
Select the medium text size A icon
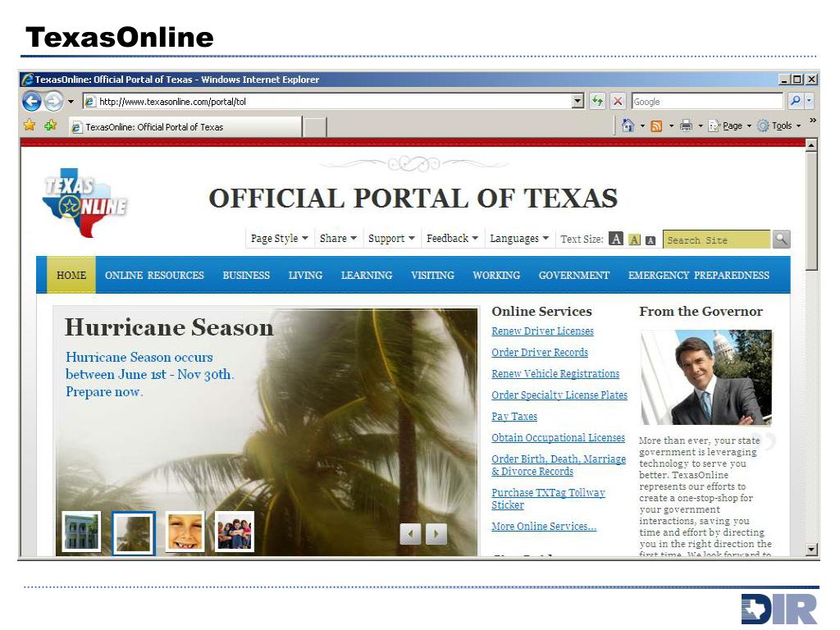634,240
